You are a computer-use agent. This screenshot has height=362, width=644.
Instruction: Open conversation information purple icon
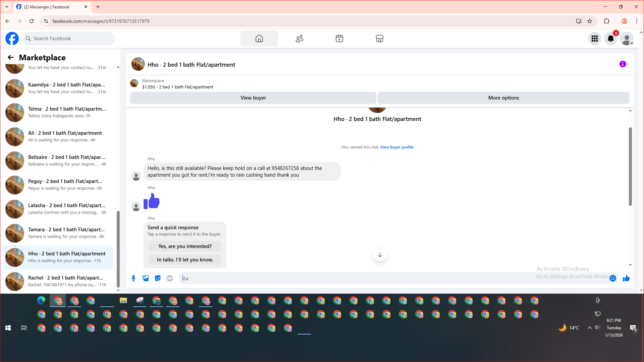(623, 64)
